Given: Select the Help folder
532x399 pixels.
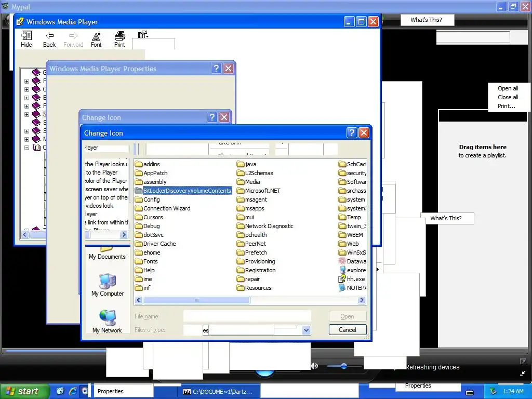Looking at the screenshot, I should pos(145,270).
